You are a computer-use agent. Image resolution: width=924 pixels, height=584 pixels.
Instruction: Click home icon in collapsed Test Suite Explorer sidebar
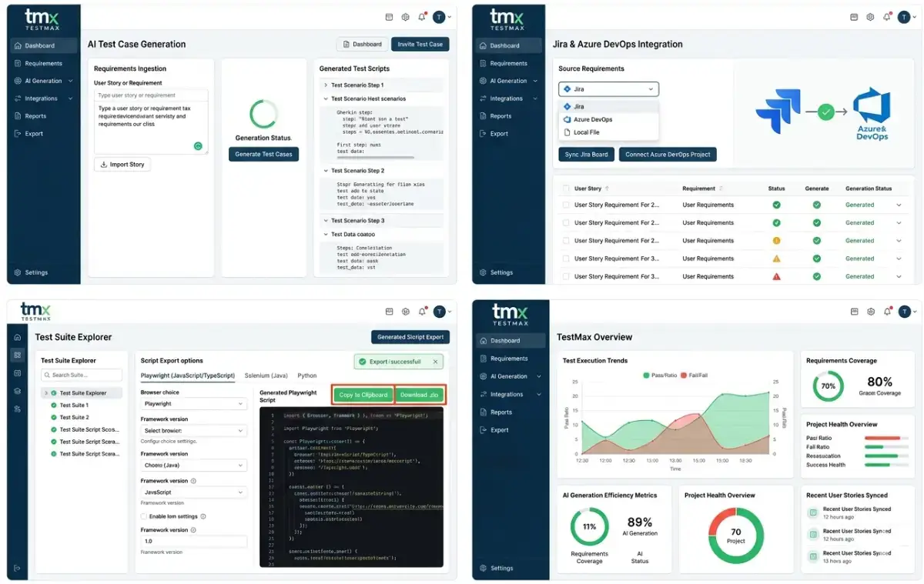pos(17,337)
